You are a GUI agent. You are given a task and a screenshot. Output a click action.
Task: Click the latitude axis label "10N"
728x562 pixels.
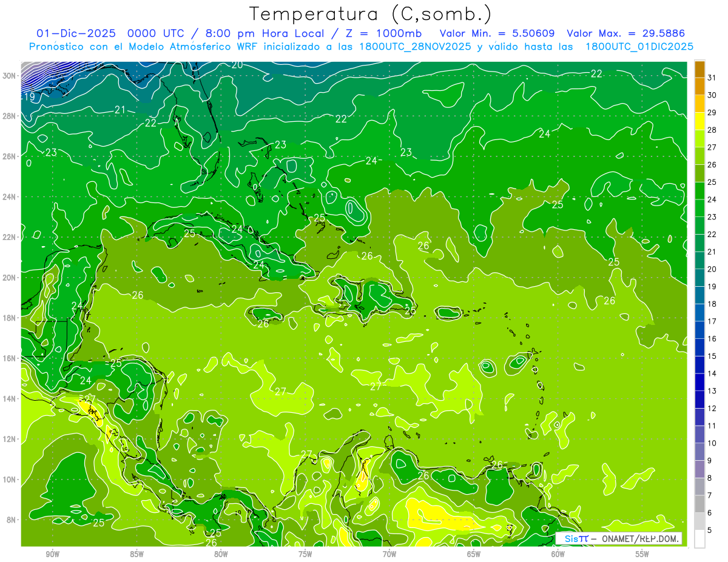(10, 480)
